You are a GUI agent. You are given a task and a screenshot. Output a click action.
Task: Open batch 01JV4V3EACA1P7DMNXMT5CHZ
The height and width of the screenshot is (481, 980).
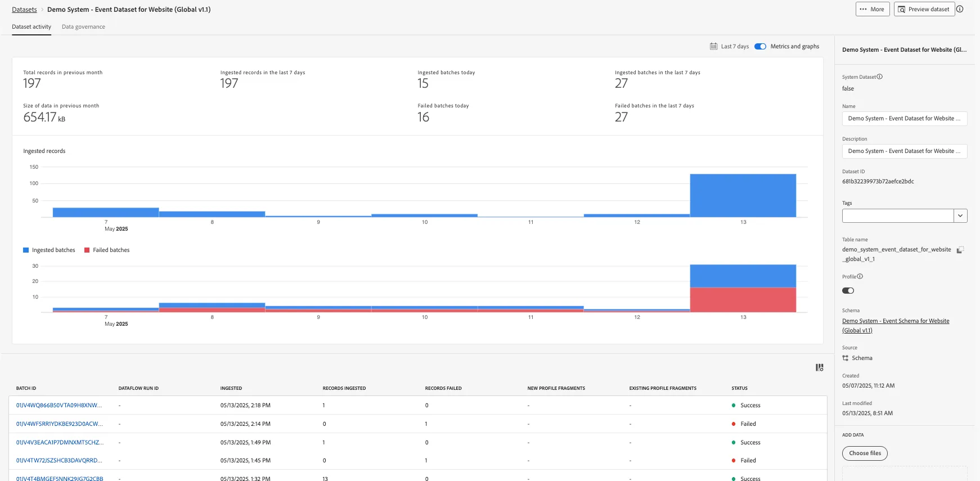point(60,442)
